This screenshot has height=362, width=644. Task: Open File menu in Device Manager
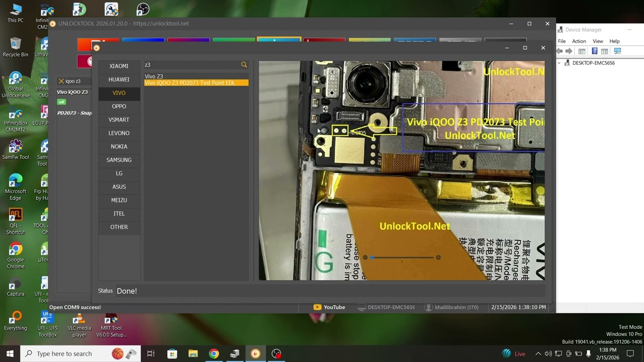pos(562,41)
